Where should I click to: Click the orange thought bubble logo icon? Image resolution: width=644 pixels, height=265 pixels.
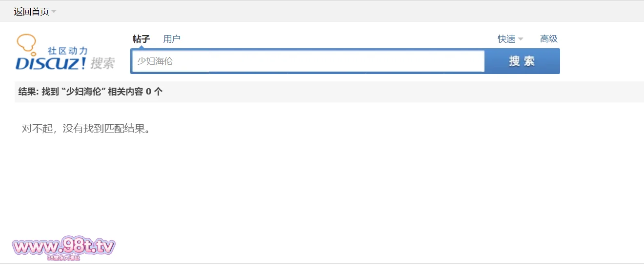pos(27,43)
